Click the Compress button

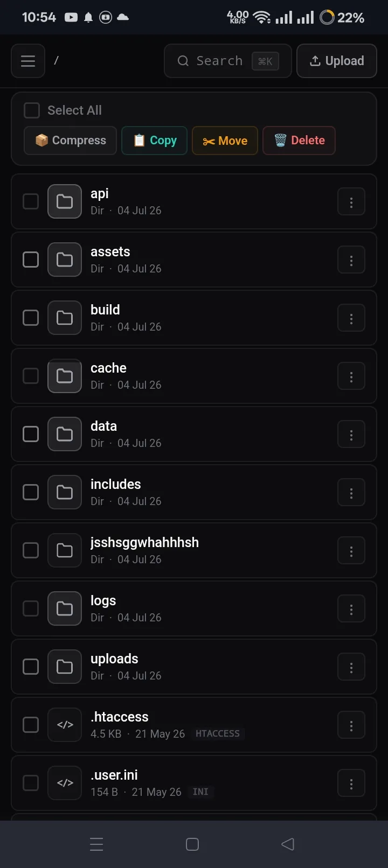(70, 141)
